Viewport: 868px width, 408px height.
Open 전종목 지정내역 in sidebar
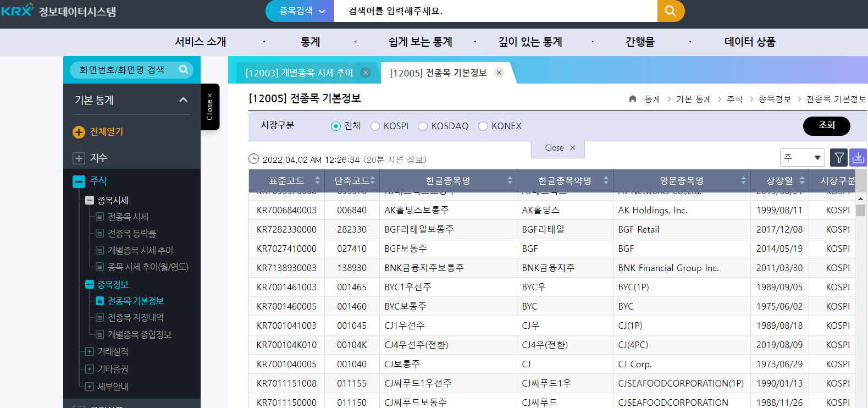pos(136,318)
